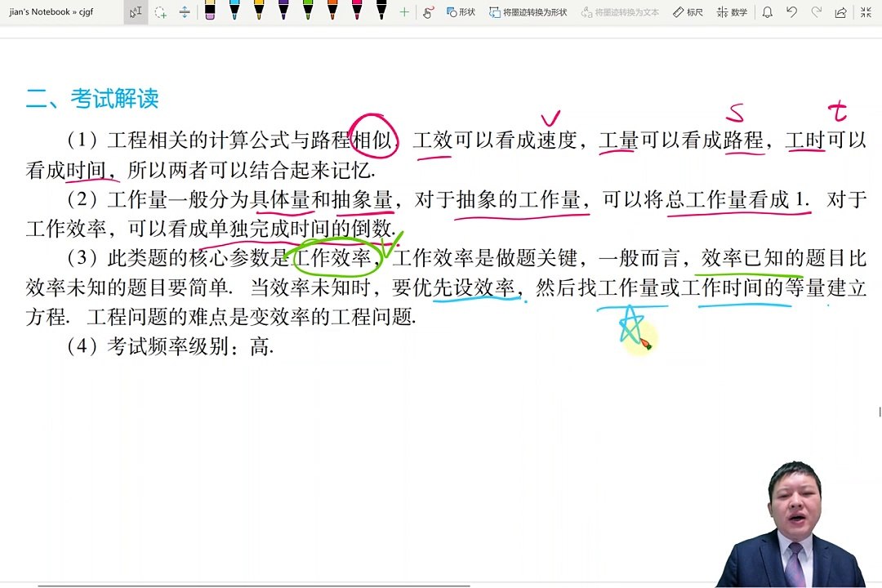
Task: Select the yellow pen
Action: coord(259,11)
